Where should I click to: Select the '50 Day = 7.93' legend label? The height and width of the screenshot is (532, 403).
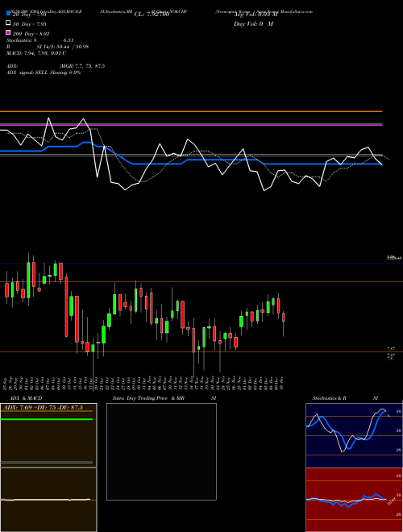pyautogui.click(x=30, y=24)
